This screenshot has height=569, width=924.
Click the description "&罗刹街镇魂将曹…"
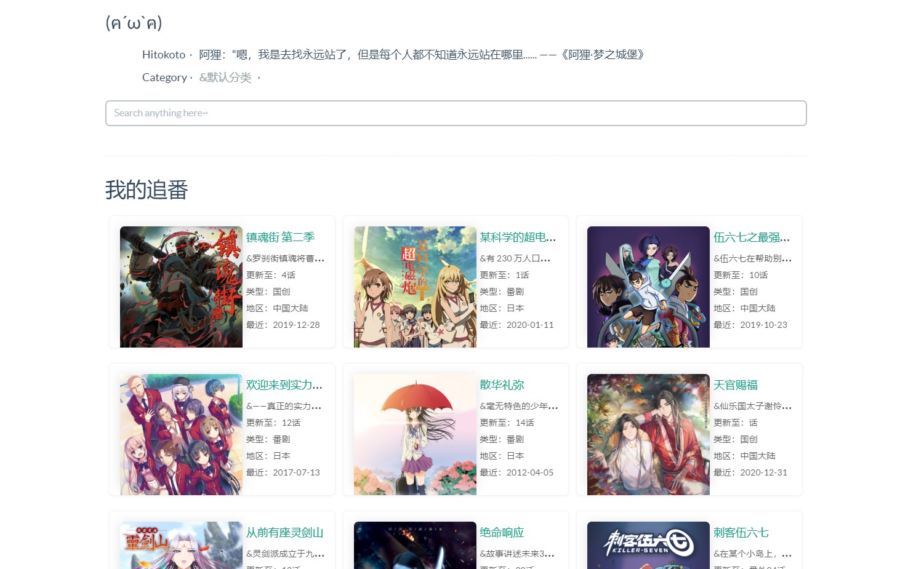point(285,258)
